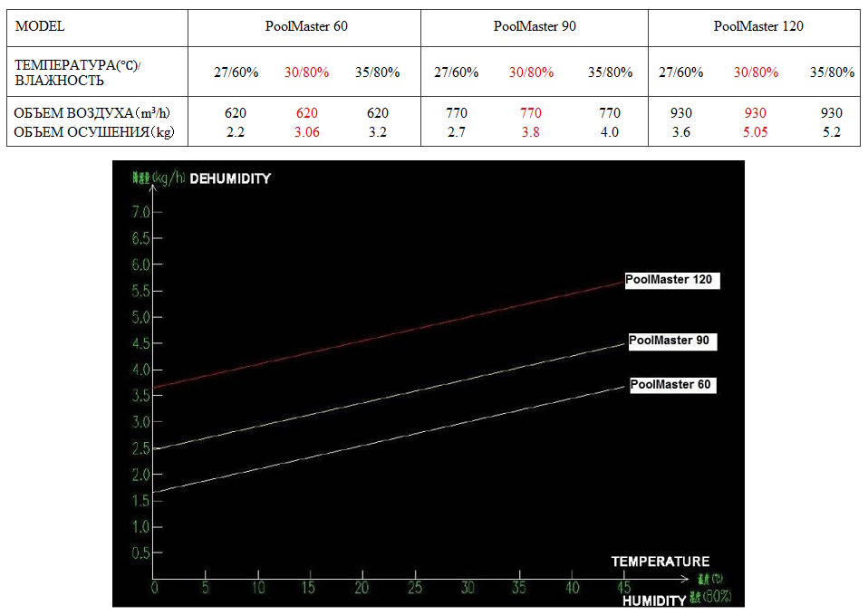This screenshot has height=615, width=868.
Task: Click the 5.5 tick on the vertical axis
Action: pyautogui.click(x=140, y=291)
